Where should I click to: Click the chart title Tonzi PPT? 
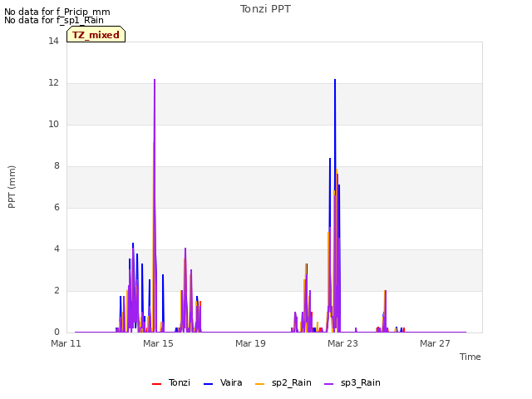[265, 9]
